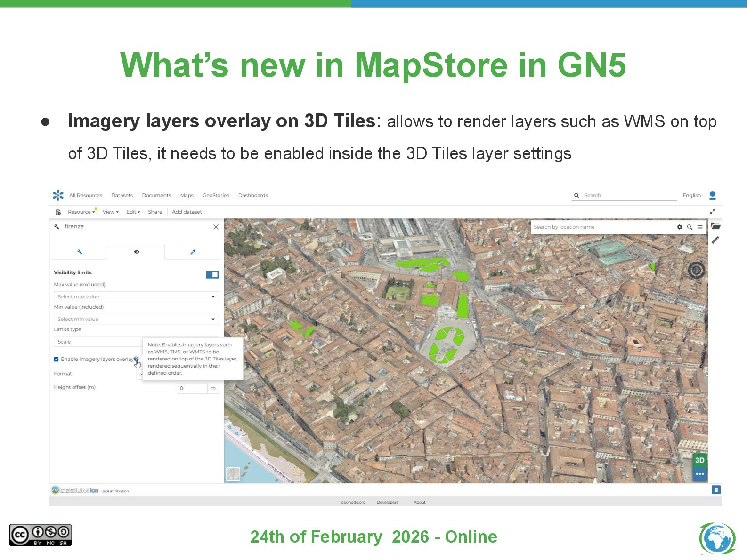Close the firenze layer settings panel
Image resolution: width=747 pixels, height=560 pixels.
(x=216, y=227)
